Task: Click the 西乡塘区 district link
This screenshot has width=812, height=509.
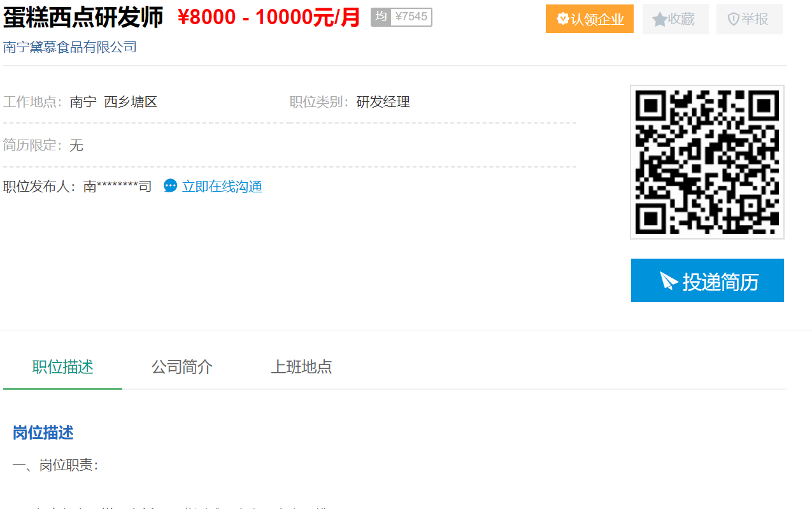Action: [x=131, y=102]
